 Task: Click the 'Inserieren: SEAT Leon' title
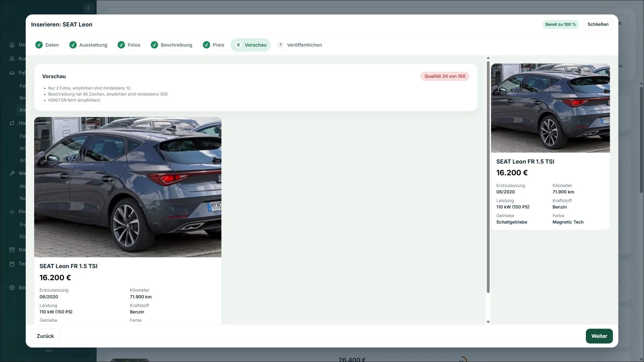(62, 24)
